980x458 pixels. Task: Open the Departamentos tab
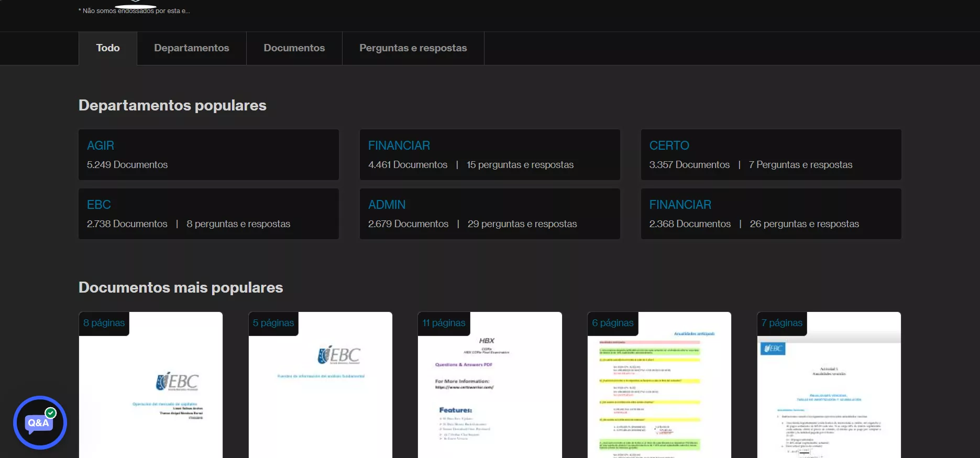coord(192,48)
